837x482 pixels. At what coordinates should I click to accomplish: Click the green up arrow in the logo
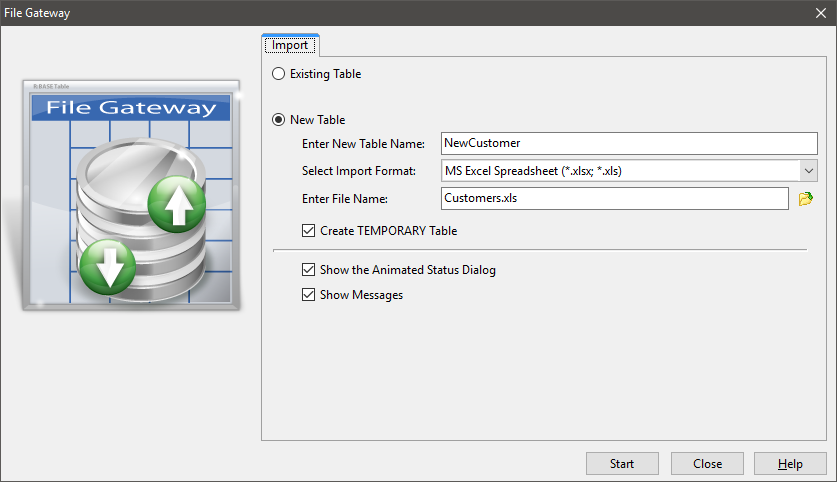(176, 205)
